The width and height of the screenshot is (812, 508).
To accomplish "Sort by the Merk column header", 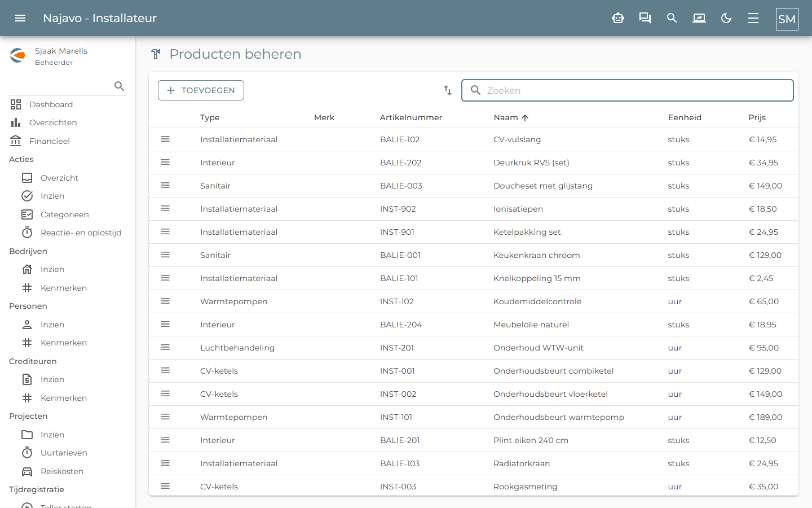I will (324, 117).
